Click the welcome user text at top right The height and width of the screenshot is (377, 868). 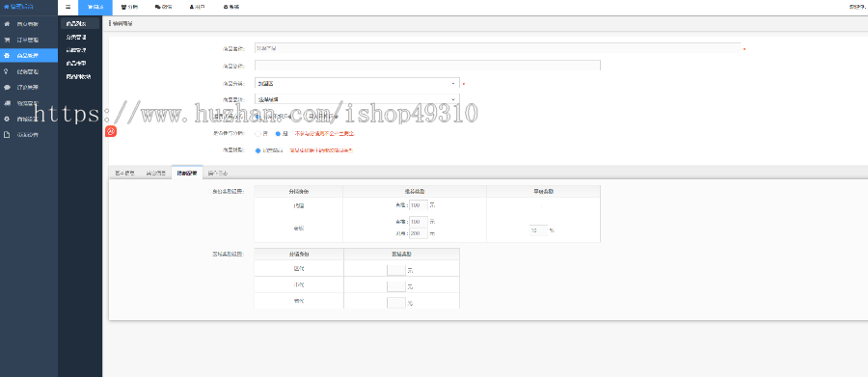[x=857, y=7]
